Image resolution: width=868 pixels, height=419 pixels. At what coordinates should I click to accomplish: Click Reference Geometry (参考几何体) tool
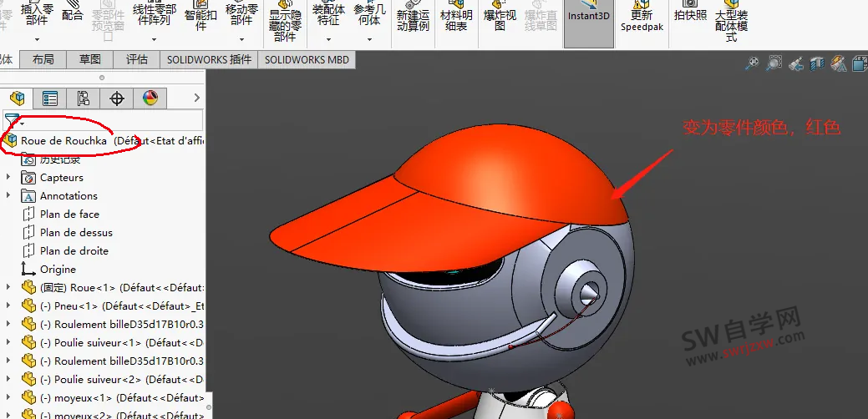pyautogui.click(x=370, y=14)
